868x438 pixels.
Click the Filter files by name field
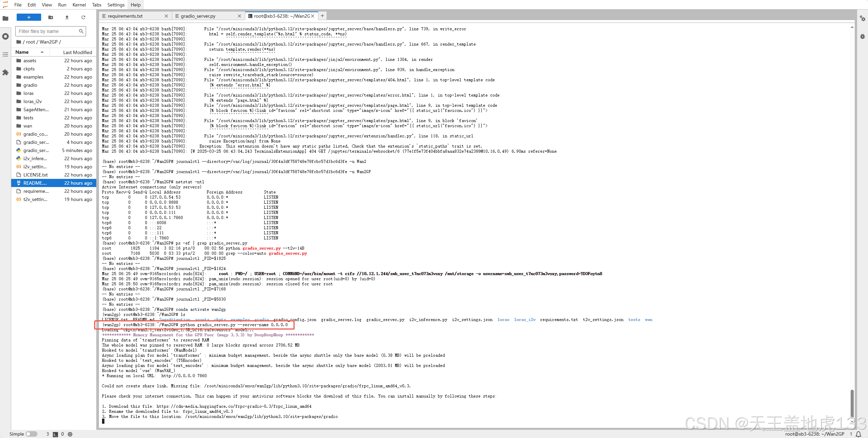pyautogui.click(x=48, y=31)
